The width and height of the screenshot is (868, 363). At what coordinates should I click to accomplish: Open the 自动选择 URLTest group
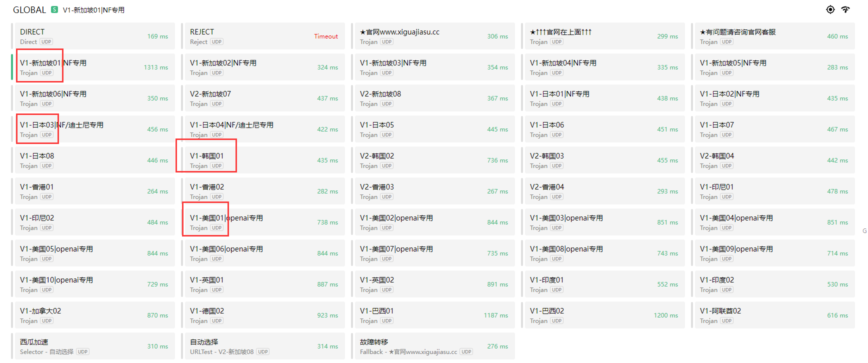coord(262,346)
